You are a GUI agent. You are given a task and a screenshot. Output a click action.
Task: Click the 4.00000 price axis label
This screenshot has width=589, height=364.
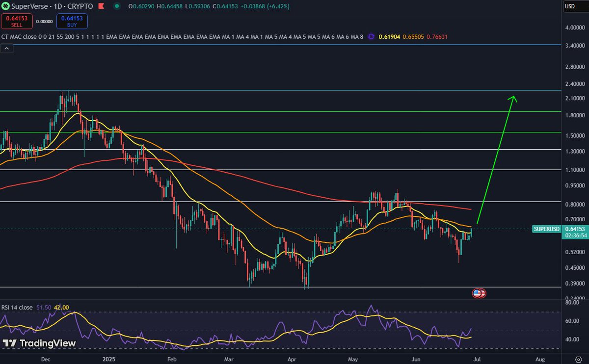point(575,27)
